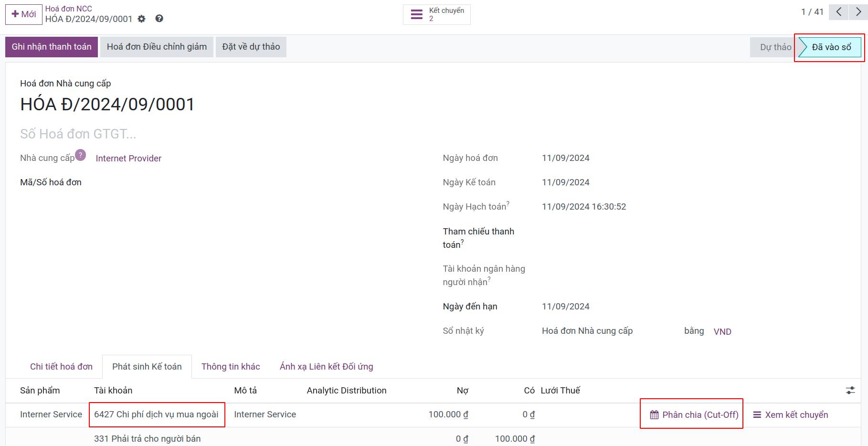Open Xem kết chuyển list action
868x446 pixels.
[791, 415]
